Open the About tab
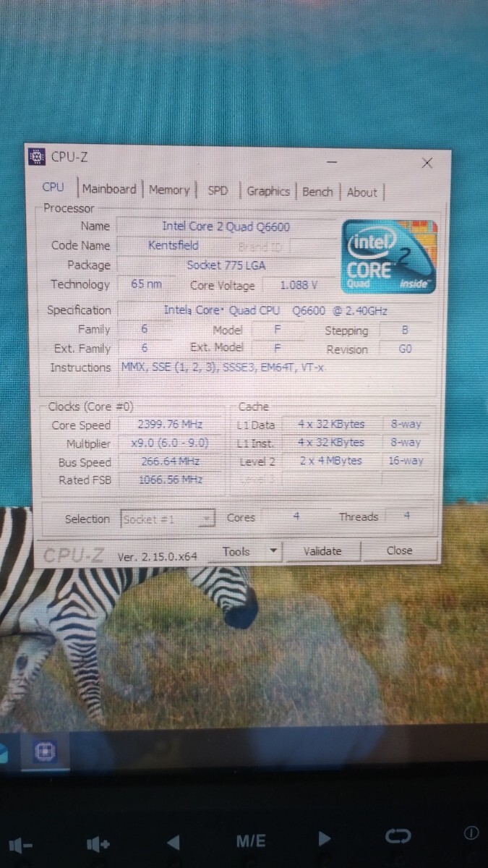The image size is (488, 868). click(361, 192)
